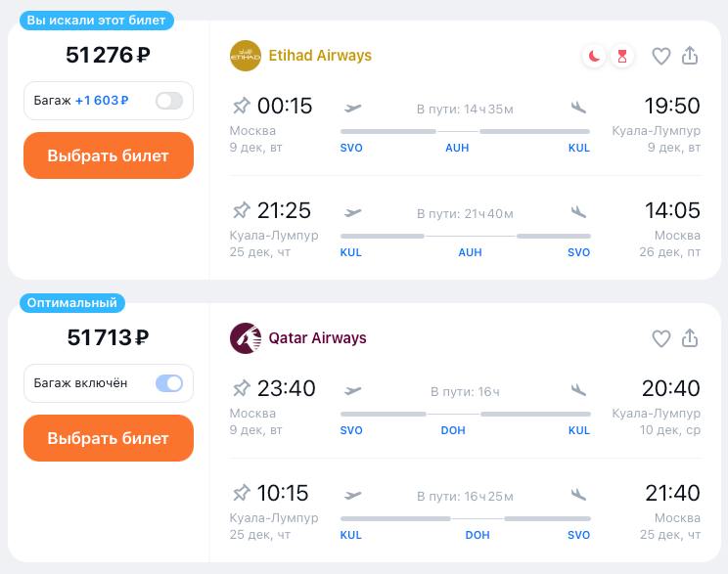Pin the 10:15 Qatar return flight

pyautogui.click(x=241, y=493)
